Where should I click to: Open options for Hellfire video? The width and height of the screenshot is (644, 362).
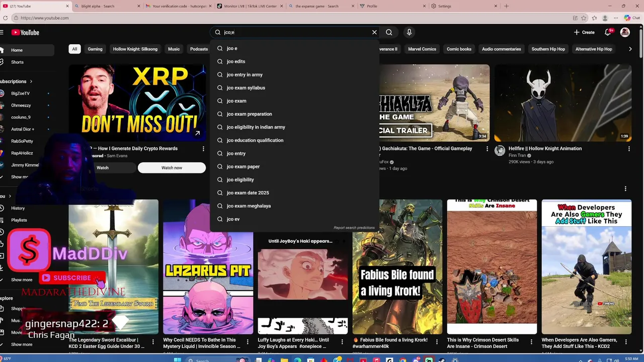629,149
